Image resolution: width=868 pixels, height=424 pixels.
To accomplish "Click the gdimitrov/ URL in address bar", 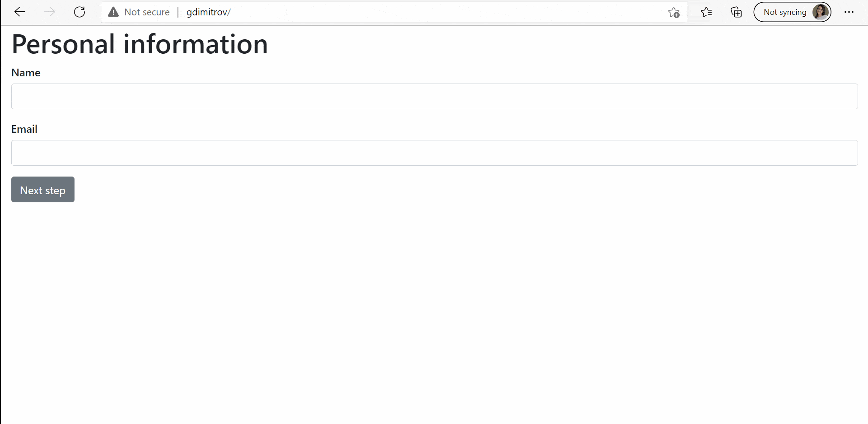I will pyautogui.click(x=208, y=12).
